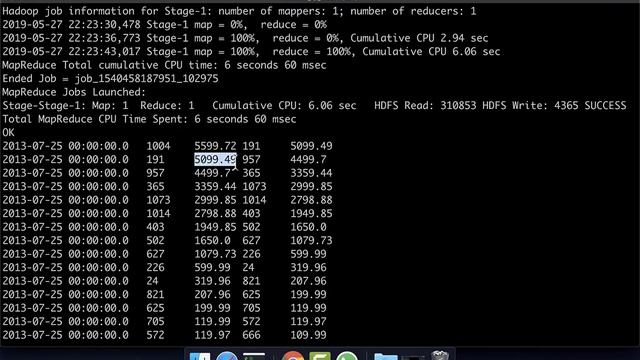Viewport: 640px width, 360px height.
Task: Open Google Chrome in the Dock
Action: tap(293, 356)
